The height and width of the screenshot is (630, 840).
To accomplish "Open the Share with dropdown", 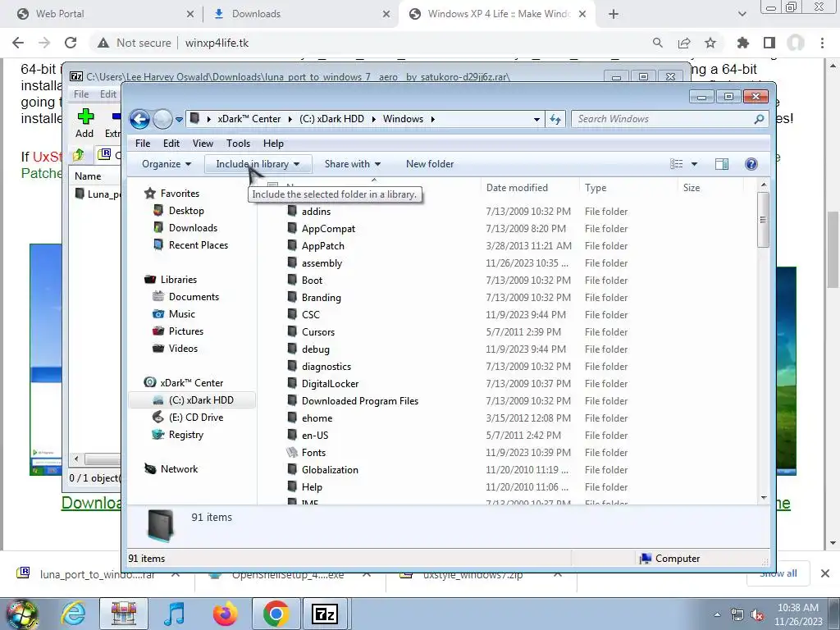I will [x=353, y=164].
